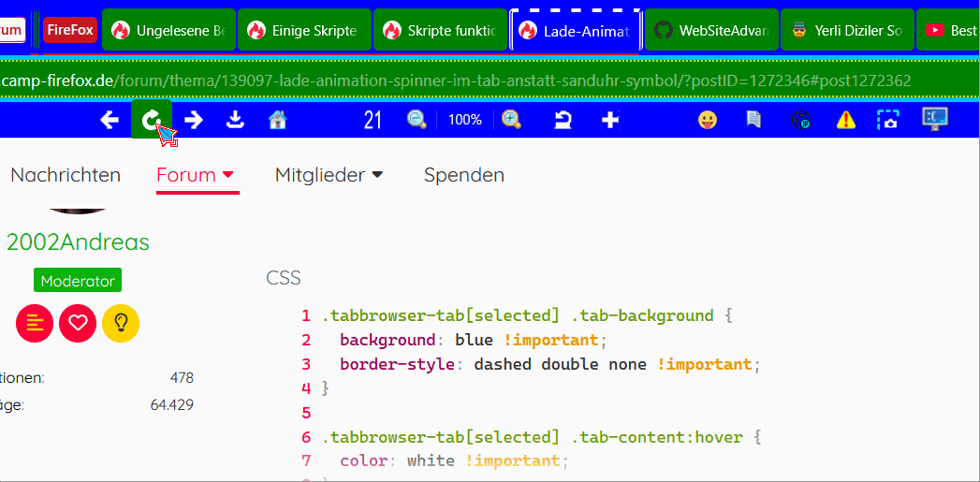Click the yellow lightbulb trophy icon
The height and width of the screenshot is (482, 980).
tap(121, 323)
